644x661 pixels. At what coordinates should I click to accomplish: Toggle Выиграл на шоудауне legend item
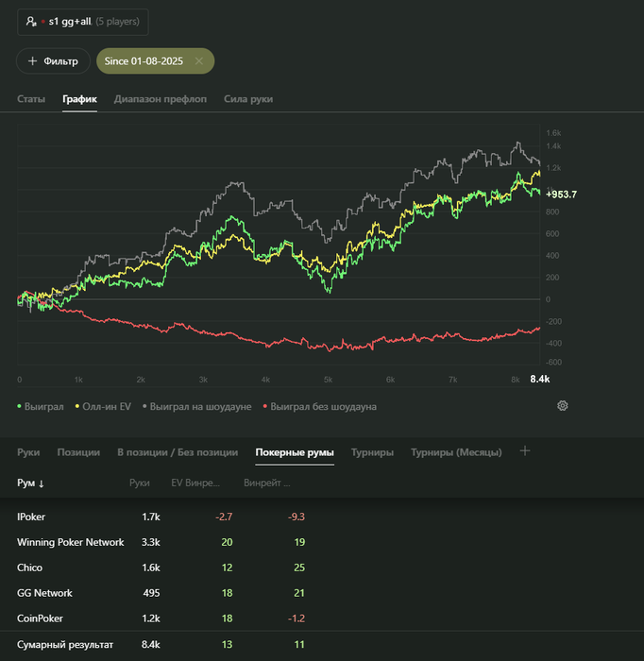pos(197,407)
